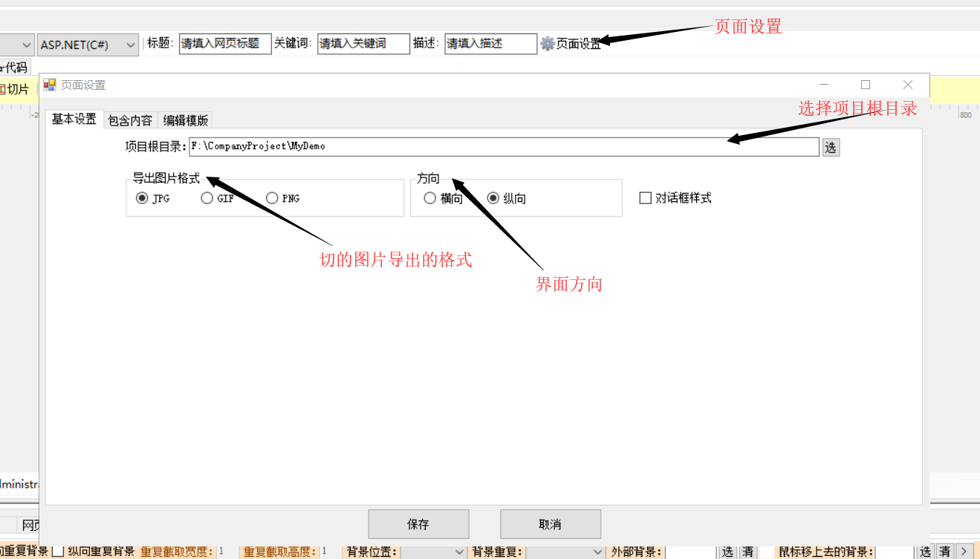Open the ASP.NET(C#) language dropdown

pos(88,45)
